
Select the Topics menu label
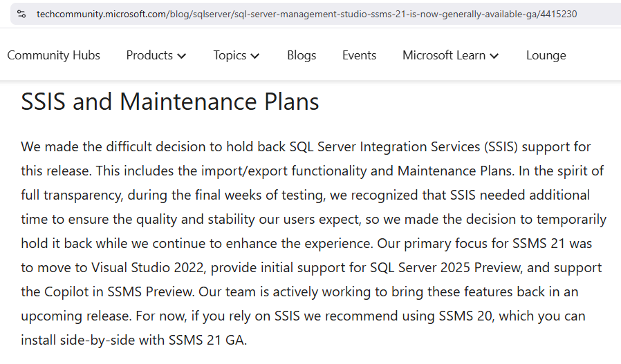[230, 55]
